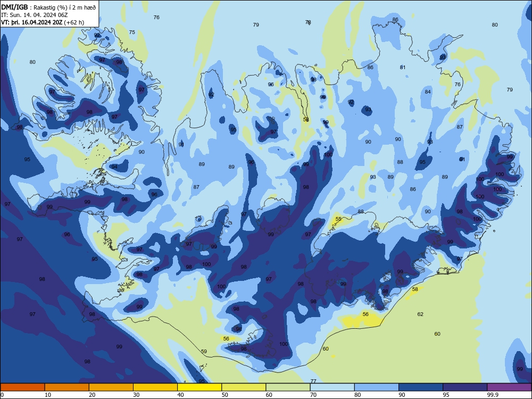The height and width of the screenshot is (399, 532).
Task: Click the 95–99.9 navy legend swatch
Action: [x=465, y=387]
